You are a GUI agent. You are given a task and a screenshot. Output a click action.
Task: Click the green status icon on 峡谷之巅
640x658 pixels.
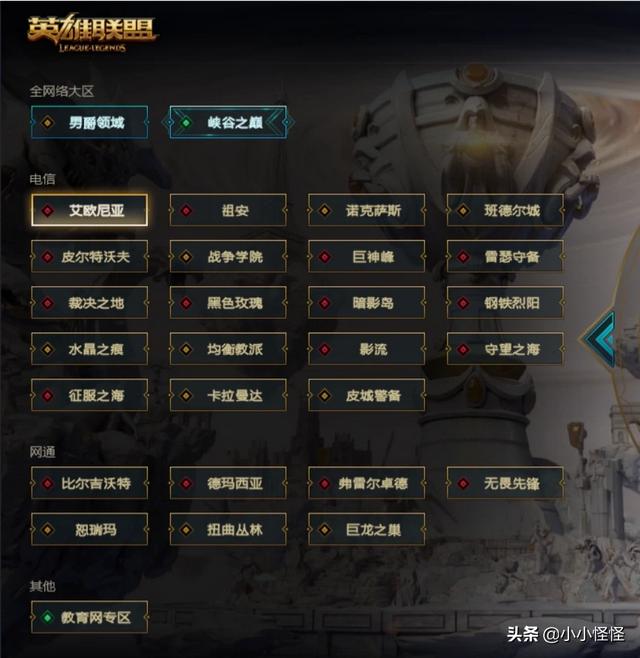point(186,123)
